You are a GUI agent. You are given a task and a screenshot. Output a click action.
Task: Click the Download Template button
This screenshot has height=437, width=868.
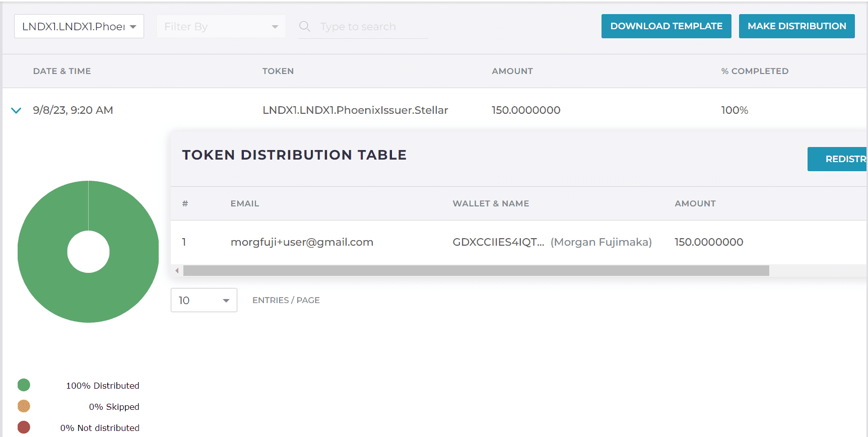pos(666,26)
